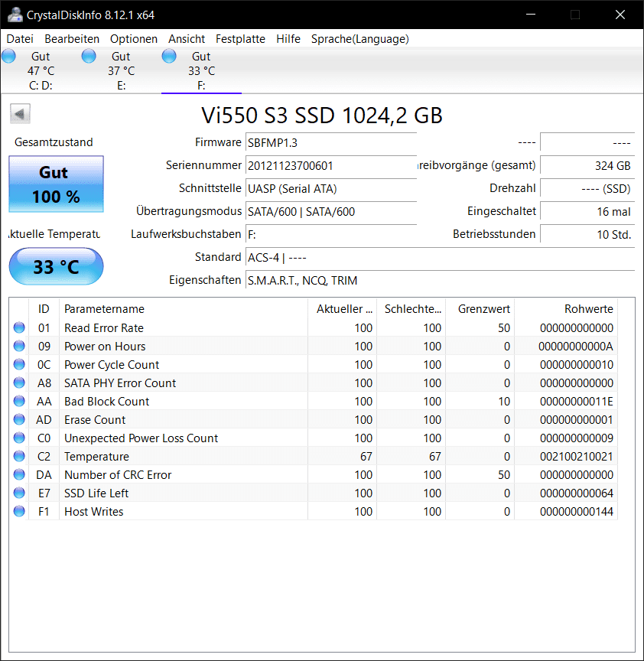Click the status orb of SSD Life Left row
The image size is (644, 661).
(19, 493)
